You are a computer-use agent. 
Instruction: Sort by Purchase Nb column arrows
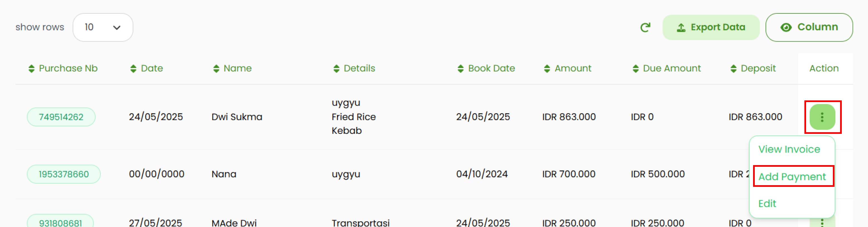[x=31, y=69]
